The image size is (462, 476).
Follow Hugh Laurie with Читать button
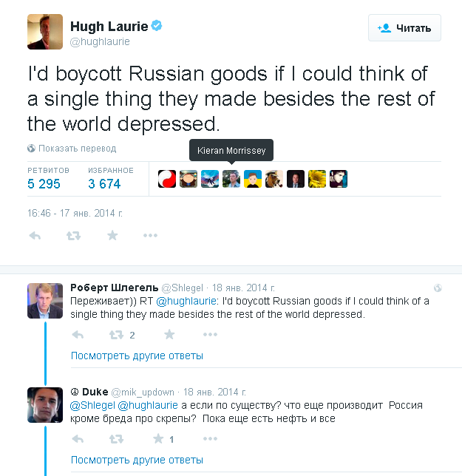coord(404,28)
